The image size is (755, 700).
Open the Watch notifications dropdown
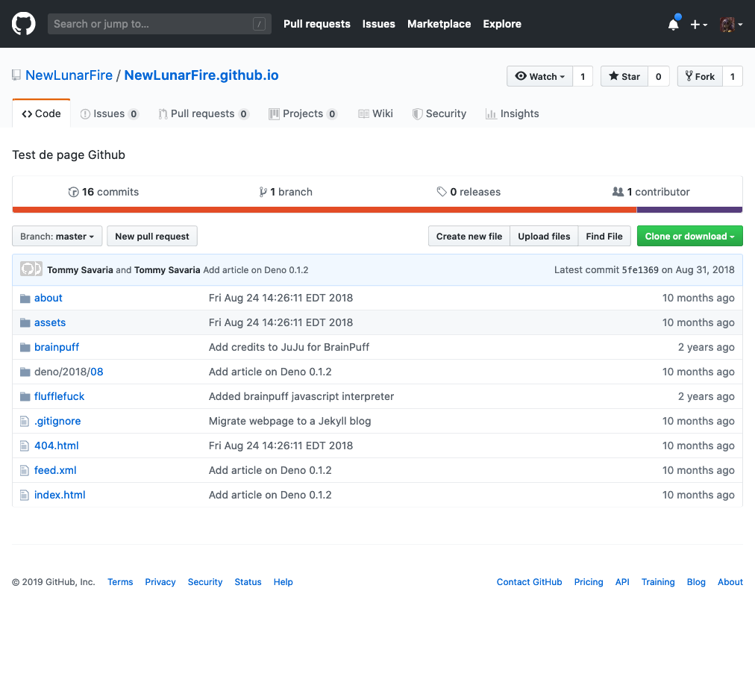click(539, 76)
